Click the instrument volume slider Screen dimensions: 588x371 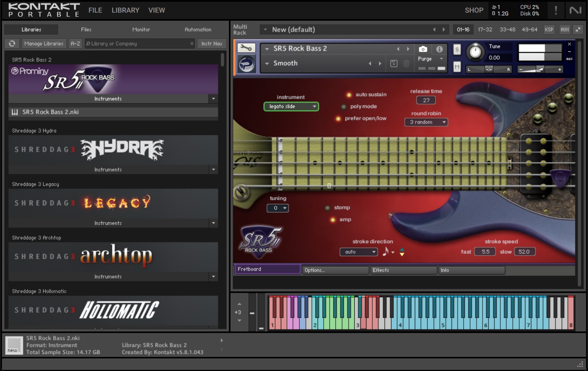pyautogui.click(x=540, y=69)
